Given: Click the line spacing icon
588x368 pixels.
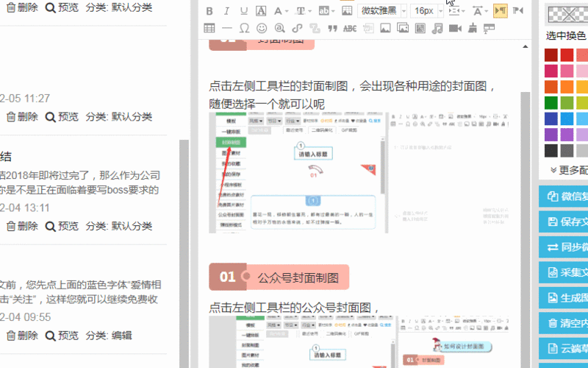Looking at the screenshot, I should click(x=454, y=11).
